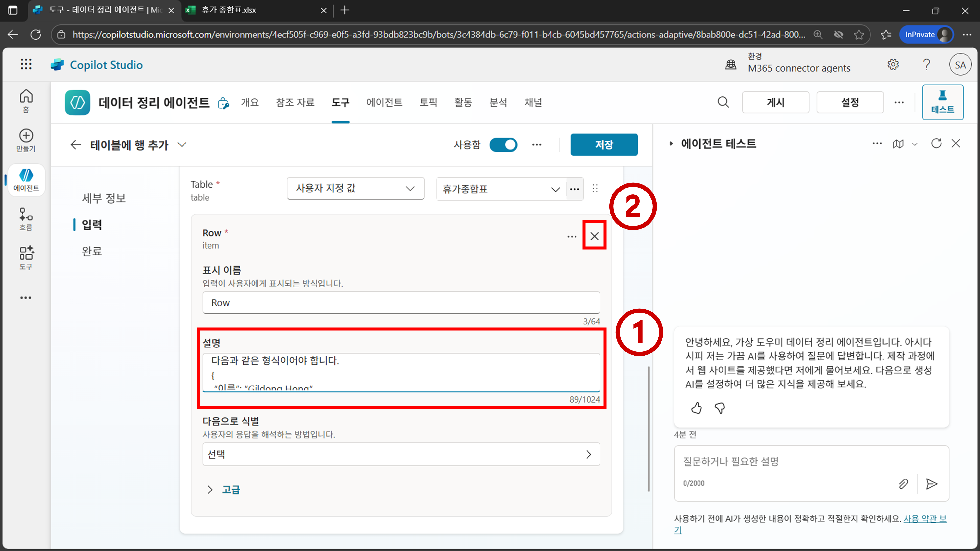Click the 저장 save button

click(x=604, y=144)
